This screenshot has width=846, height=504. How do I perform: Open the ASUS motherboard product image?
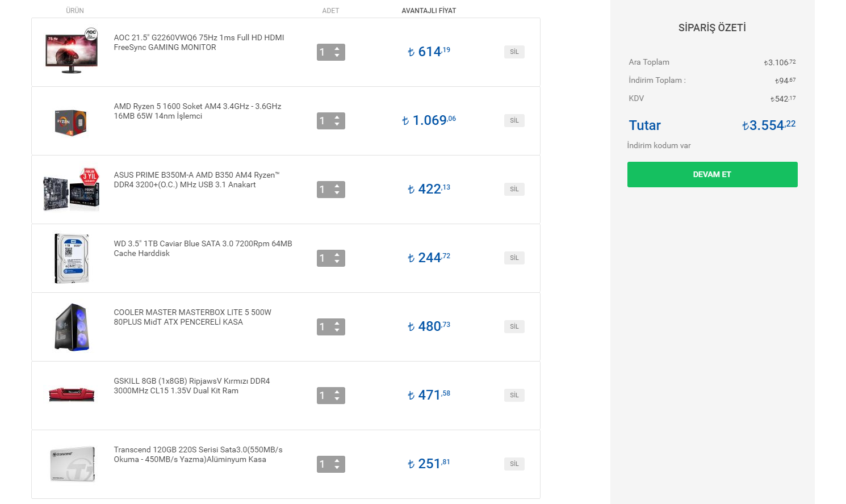point(72,190)
